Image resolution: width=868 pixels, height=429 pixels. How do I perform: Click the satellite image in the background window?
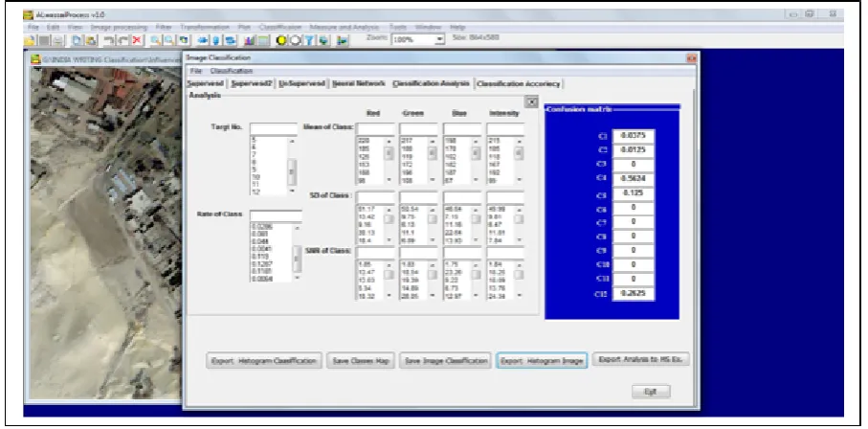[x=105, y=233]
